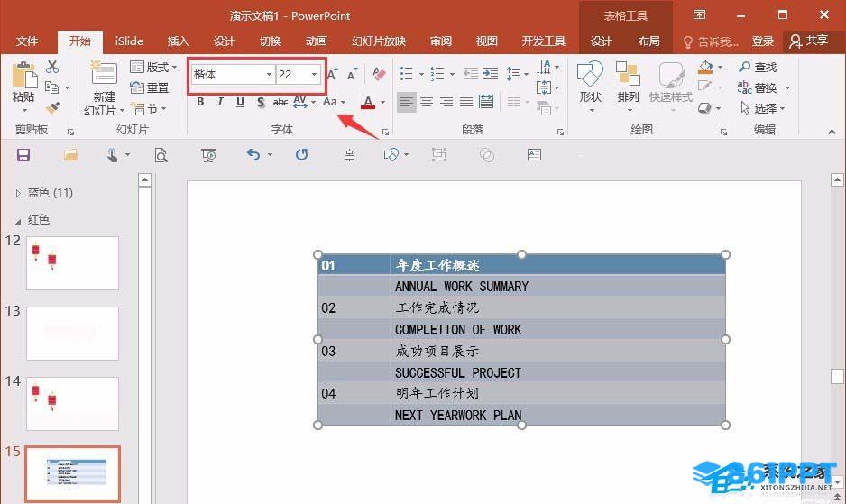The height and width of the screenshot is (504, 846).
Task: Click the Undo arrow icon
Action: point(253,155)
